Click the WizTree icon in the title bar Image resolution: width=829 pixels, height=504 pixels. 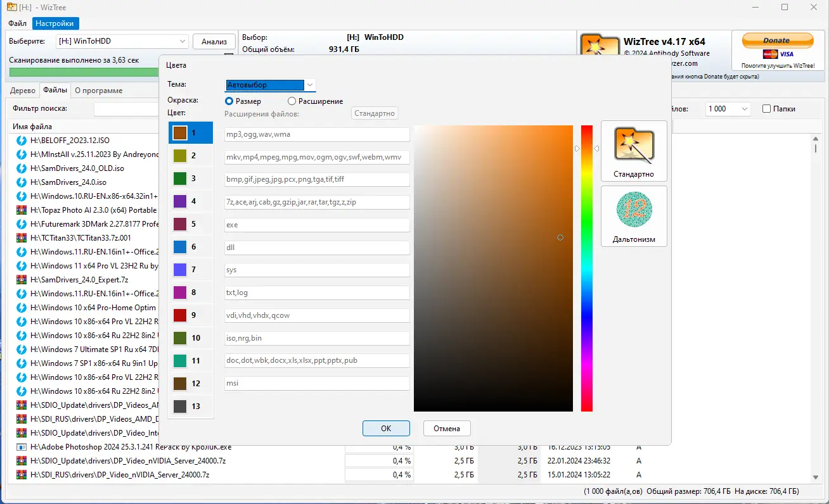click(x=11, y=7)
